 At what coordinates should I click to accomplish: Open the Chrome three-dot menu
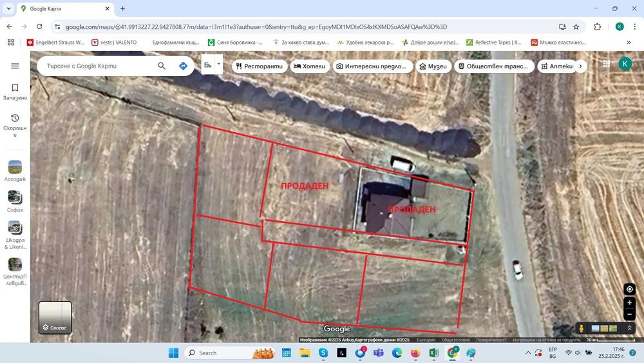pyautogui.click(x=634, y=26)
